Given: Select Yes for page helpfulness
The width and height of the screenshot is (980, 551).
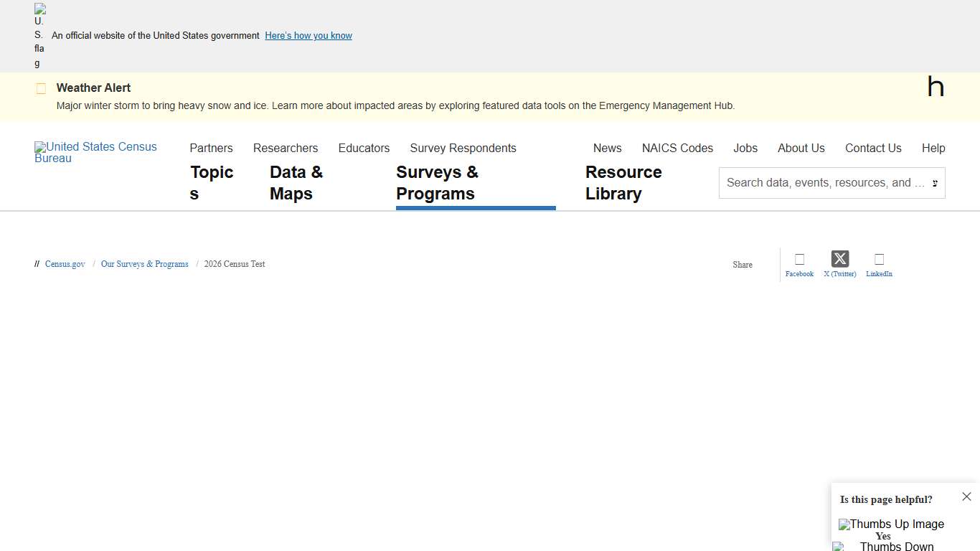Looking at the screenshot, I should [x=882, y=536].
